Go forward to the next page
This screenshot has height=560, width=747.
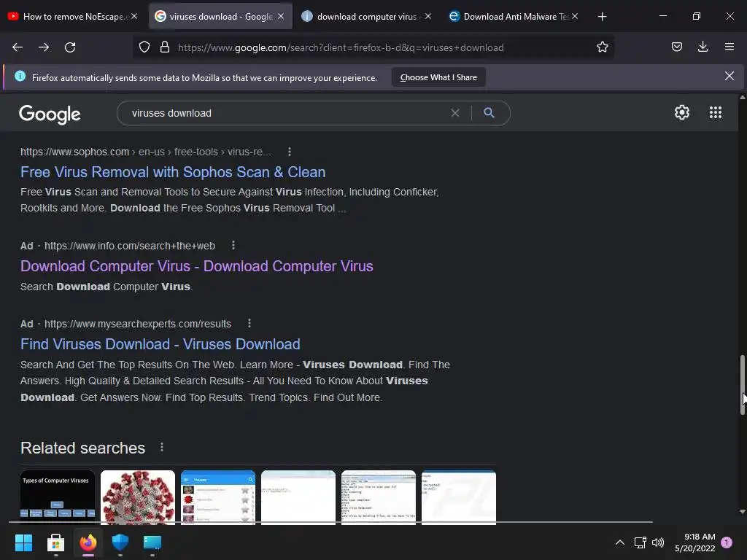44,47
